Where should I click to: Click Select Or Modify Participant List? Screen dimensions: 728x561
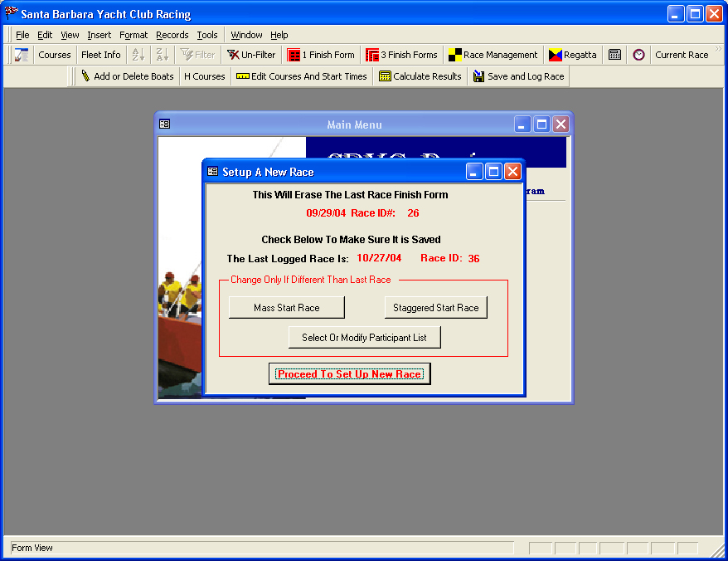point(365,338)
